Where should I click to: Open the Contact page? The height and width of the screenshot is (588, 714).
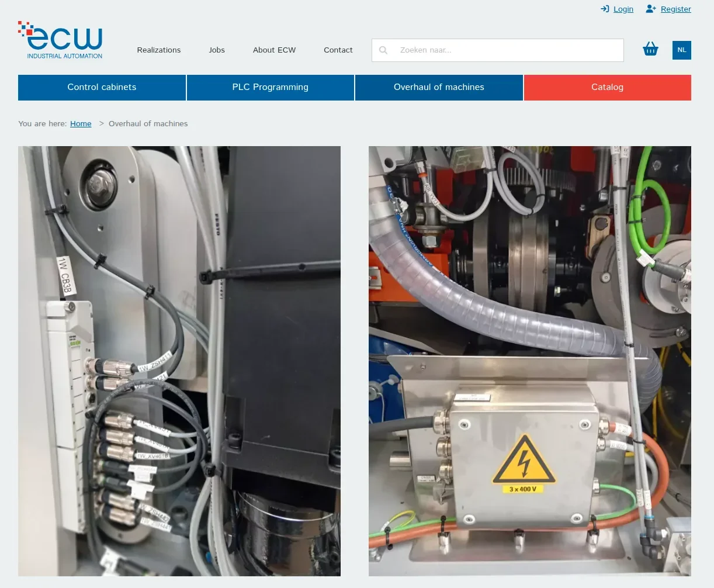[338, 50]
